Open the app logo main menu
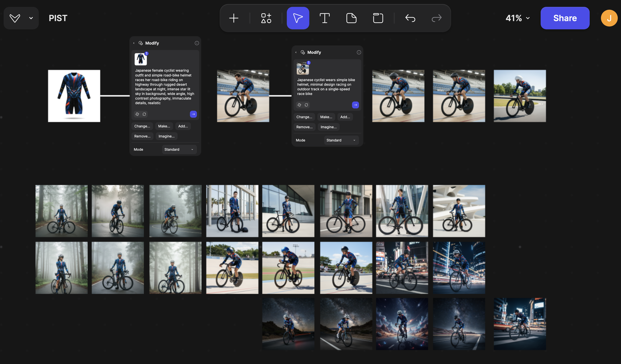 pos(15,18)
